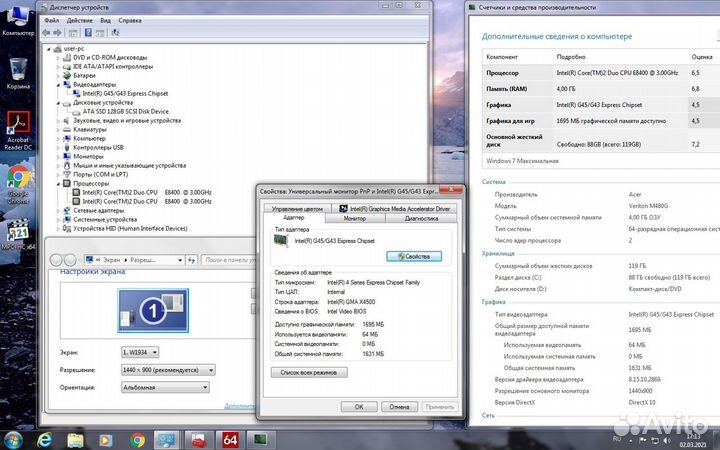This screenshot has width=720, height=450.
Task: Click Процессор row in performance table
Action: pyautogui.click(x=602, y=73)
